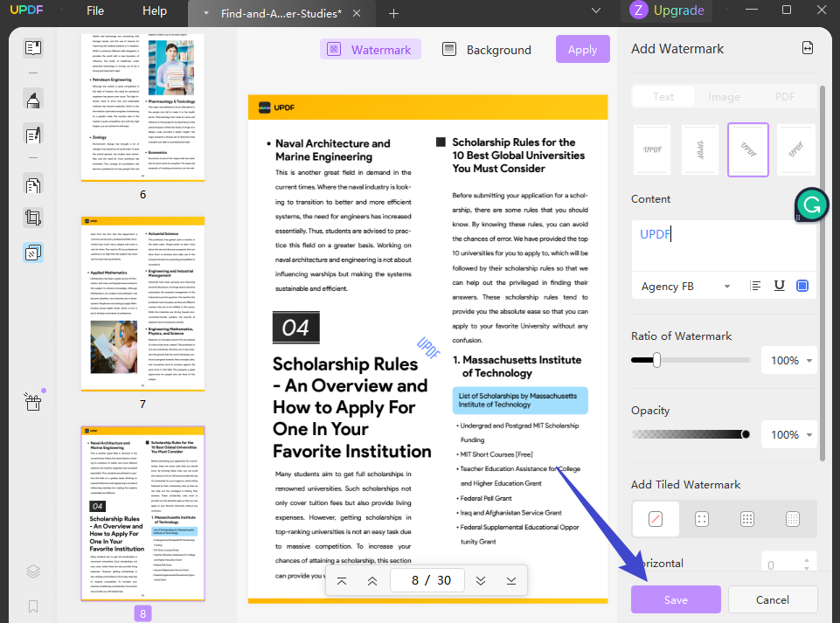Select the Crop Pages sidebar icon
Viewport: 840px width, 623px height.
click(33, 218)
